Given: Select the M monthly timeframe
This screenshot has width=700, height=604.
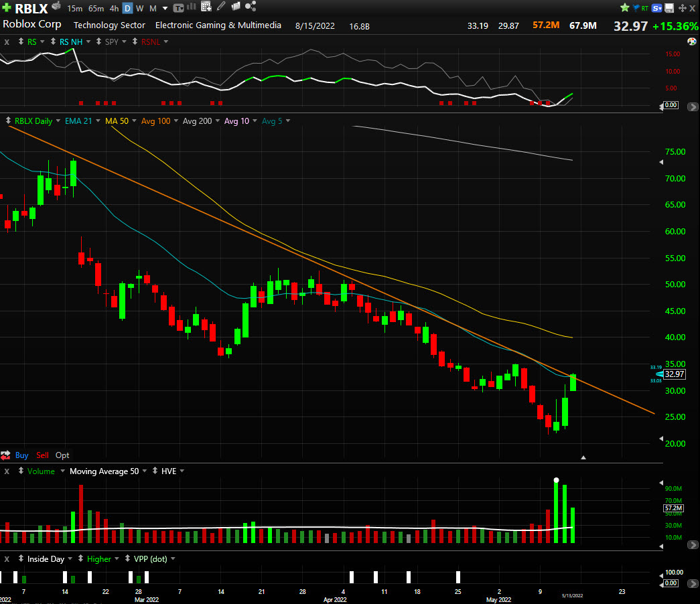Looking at the screenshot, I should point(153,9).
